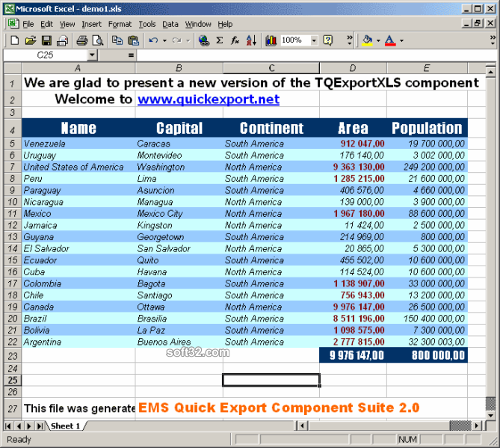Expand the far-right toolbar options chevron
The height and width of the screenshot is (448, 500).
[493, 40]
